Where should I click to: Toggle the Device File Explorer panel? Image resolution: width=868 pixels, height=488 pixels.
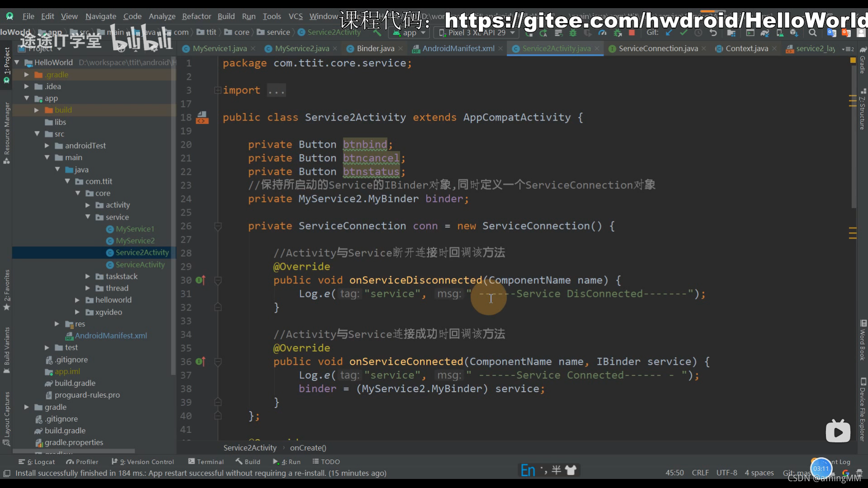click(862, 409)
